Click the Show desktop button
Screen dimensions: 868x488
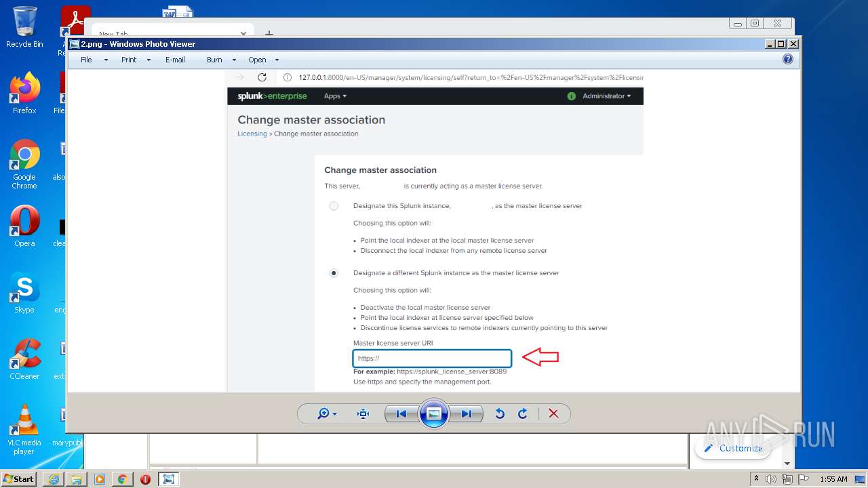[x=861, y=479]
